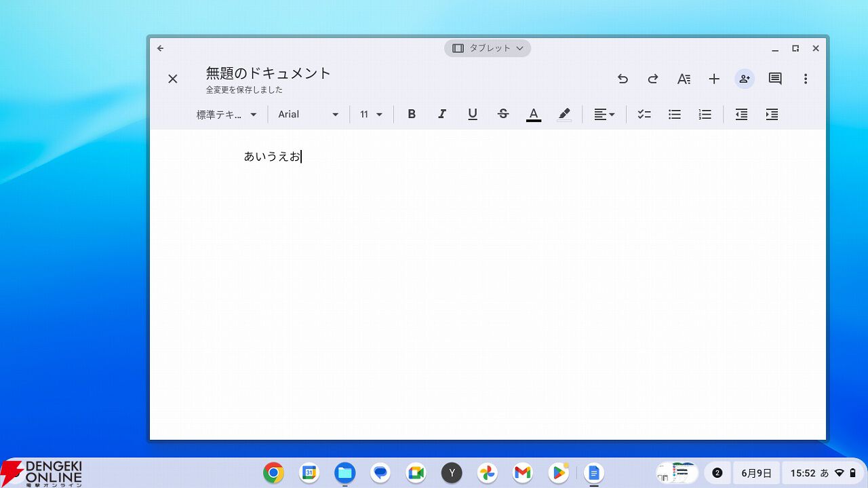Expand the 標準テキ... paragraph style dropdown
The width and height of the screenshot is (868, 488).
(x=227, y=115)
